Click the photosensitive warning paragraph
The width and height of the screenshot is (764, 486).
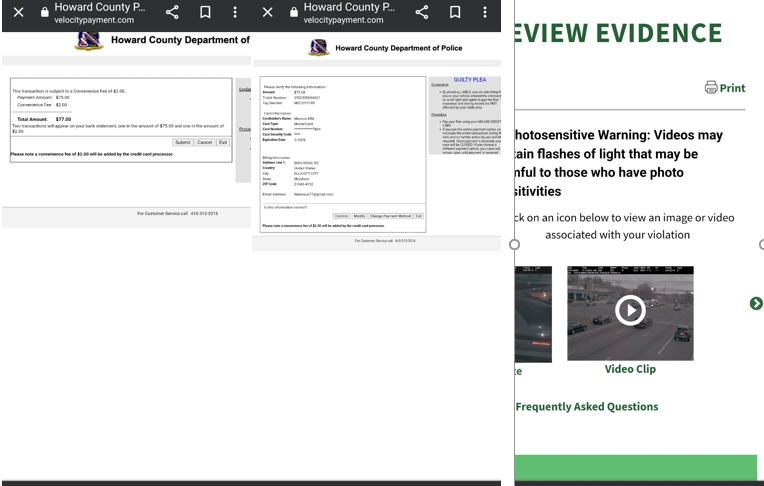coord(619,163)
